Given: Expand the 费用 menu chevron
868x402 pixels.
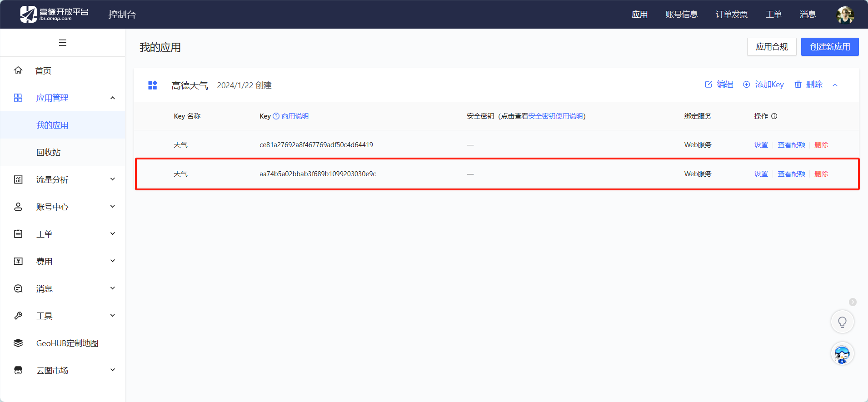Looking at the screenshot, I should click(x=113, y=261).
